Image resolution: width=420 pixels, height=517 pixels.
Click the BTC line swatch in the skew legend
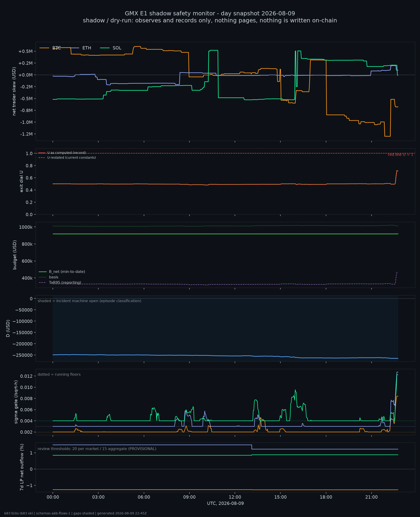pos(44,48)
